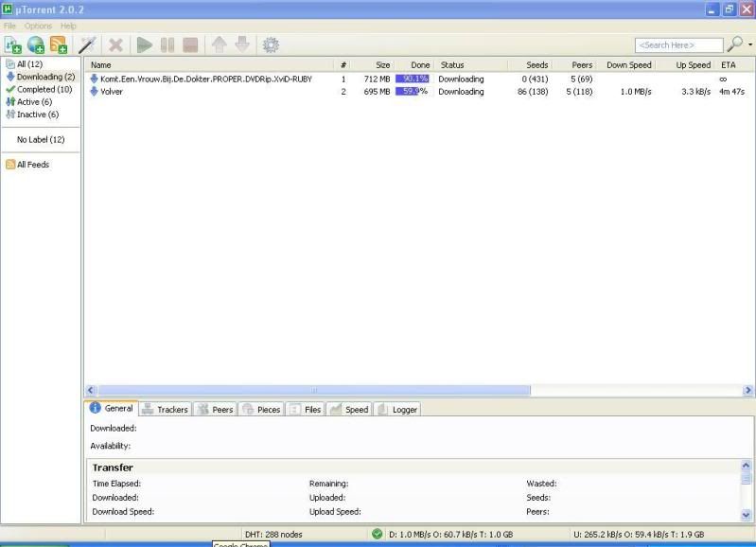Click the 1.0 MB/s down speed cell

636,92
